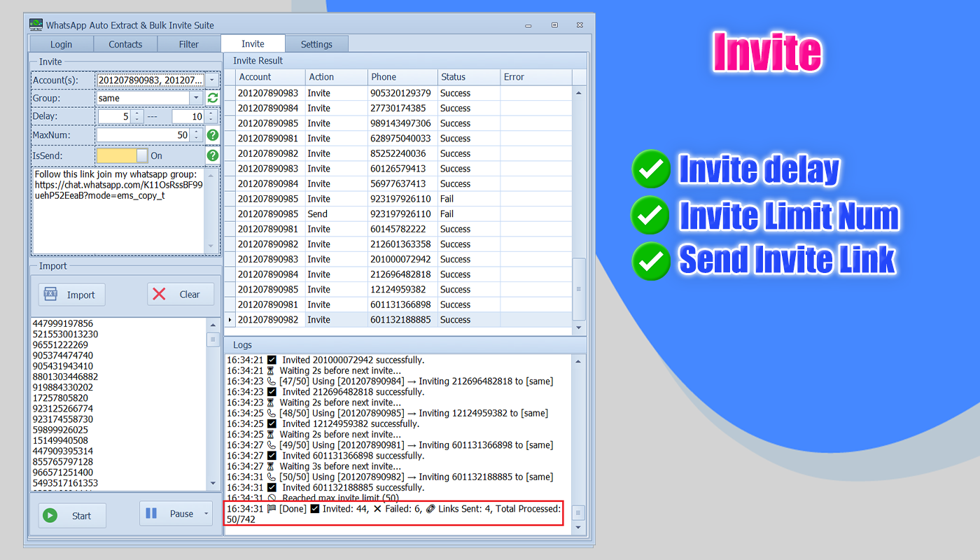The width and height of the screenshot is (980, 560).
Task: Toggle the IsSend switch
Action: click(122, 155)
